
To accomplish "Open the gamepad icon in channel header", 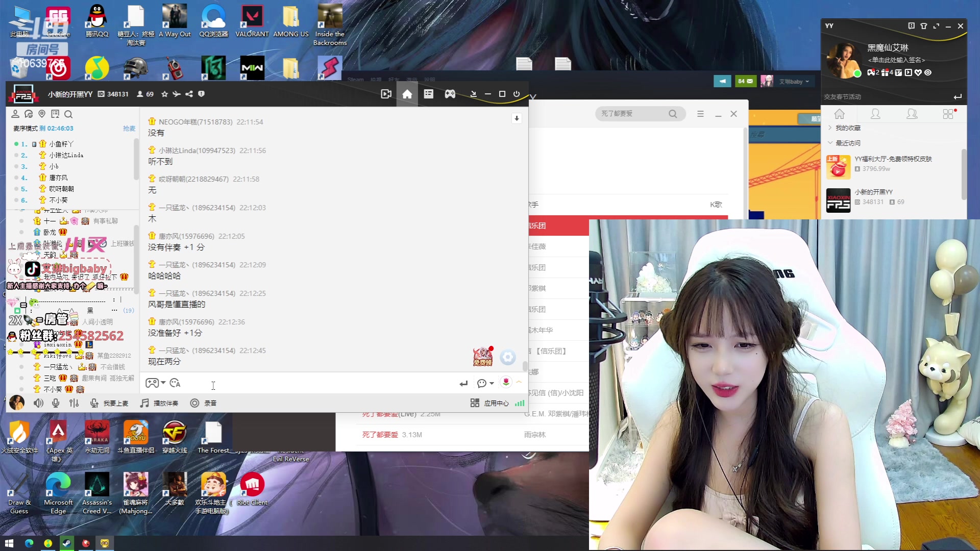I will coord(450,94).
